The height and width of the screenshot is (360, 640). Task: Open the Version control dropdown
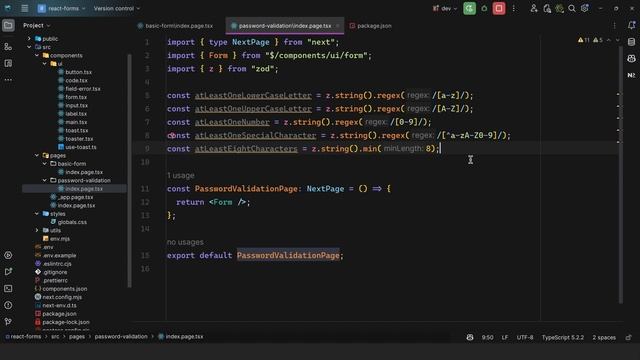[x=117, y=8]
